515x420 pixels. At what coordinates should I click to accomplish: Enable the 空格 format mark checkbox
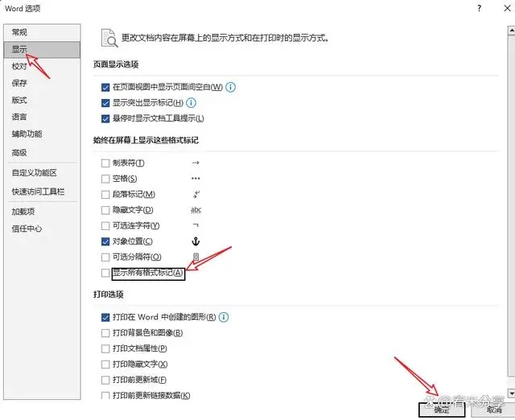tap(105, 179)
